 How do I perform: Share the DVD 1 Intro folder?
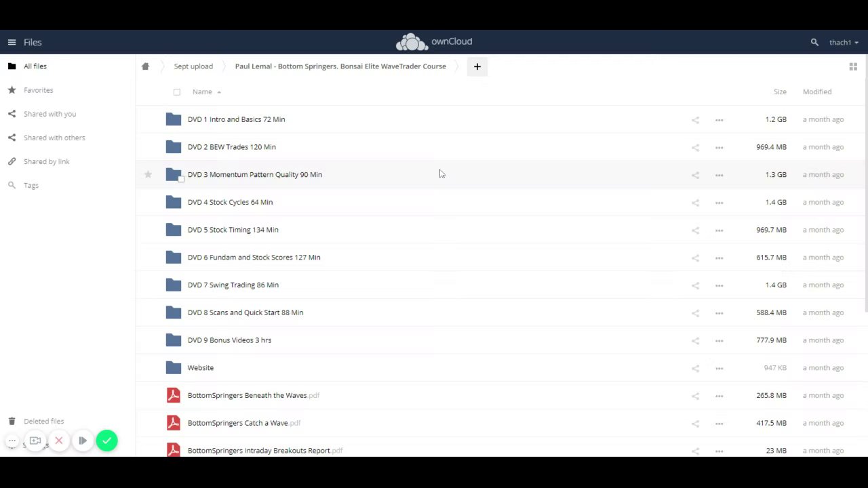695,120
